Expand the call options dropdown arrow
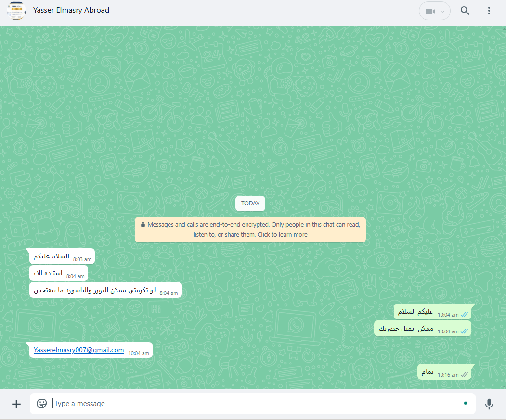 point(443,12)
